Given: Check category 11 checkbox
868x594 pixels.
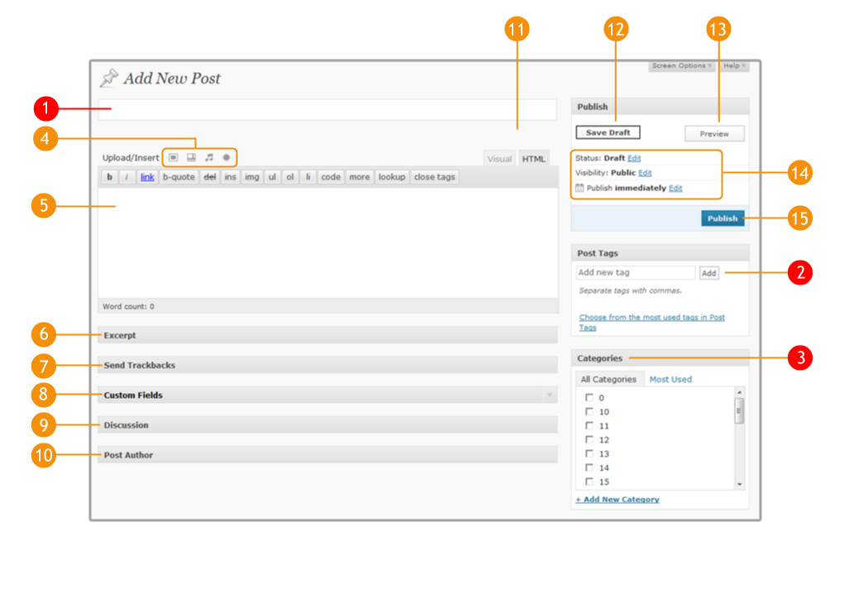Looking at the screenshot, I should pyautogui.click(x=589, y=425).
